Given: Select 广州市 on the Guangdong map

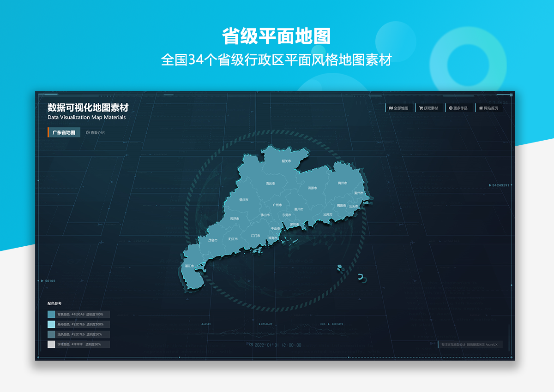Looking at the screenshot, I should click(x=277, y=205).
